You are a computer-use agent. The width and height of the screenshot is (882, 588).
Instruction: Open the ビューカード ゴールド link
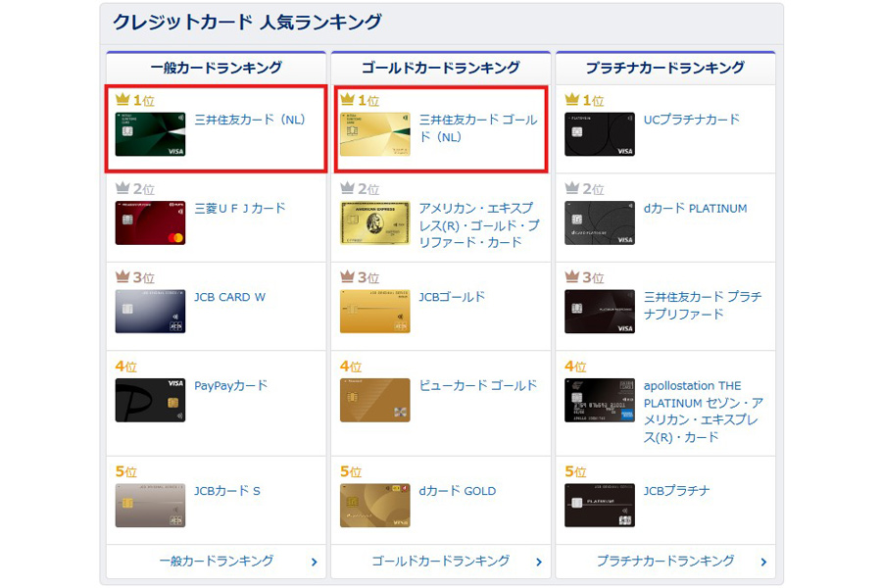(478, 386)
